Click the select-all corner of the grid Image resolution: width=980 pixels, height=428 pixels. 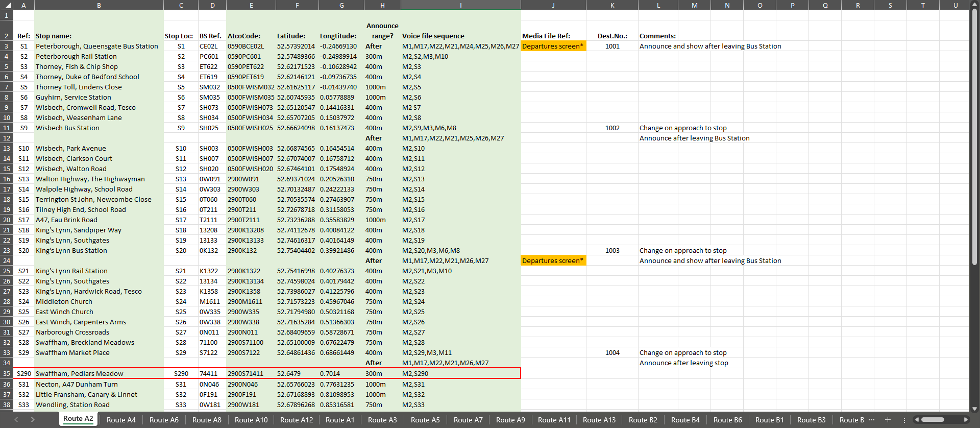pos(6,5)
